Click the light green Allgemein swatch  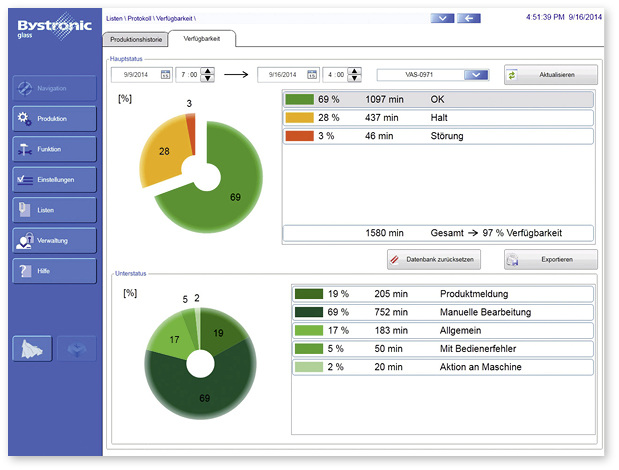(309, 330)
